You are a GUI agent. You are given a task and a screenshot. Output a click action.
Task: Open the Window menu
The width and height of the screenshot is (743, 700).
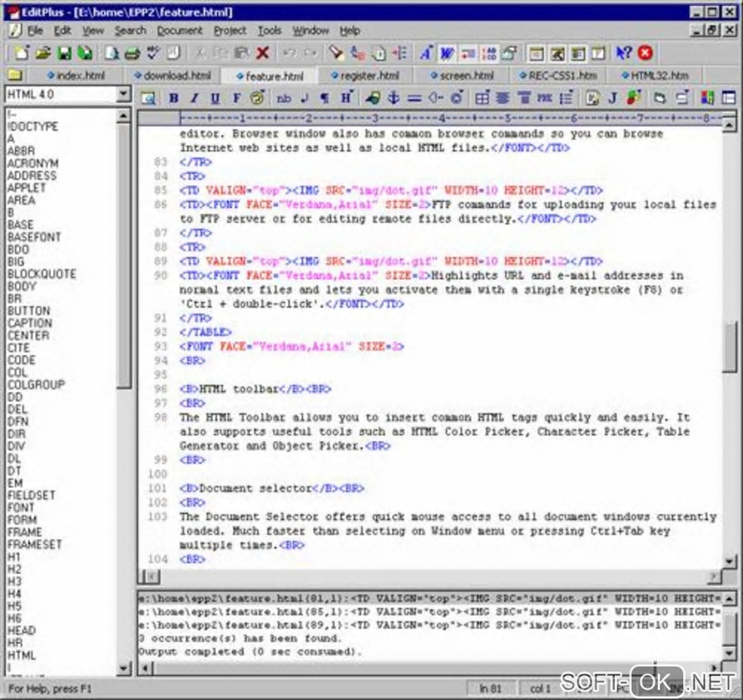310,31
